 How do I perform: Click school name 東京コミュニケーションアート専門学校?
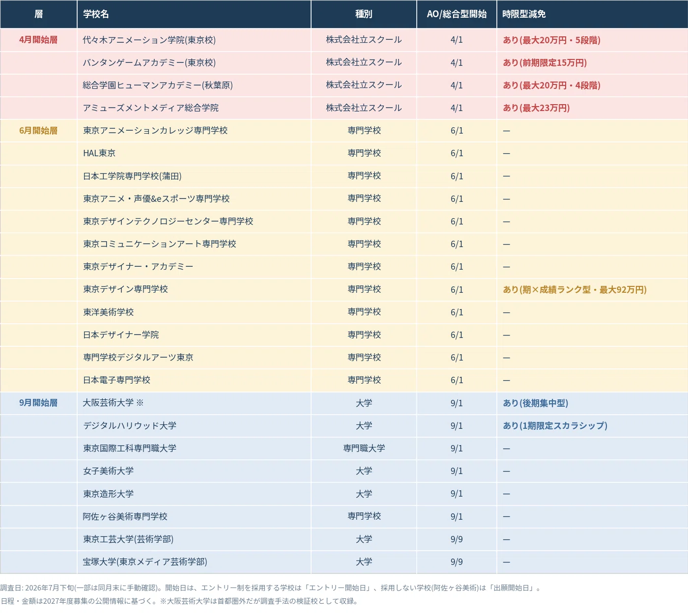tap(160, 244)
